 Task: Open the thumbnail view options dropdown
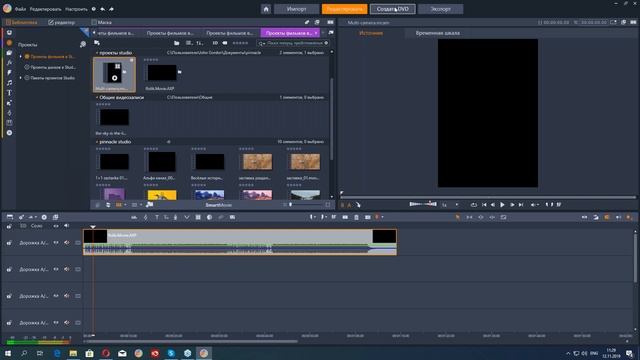click(189, 43)
